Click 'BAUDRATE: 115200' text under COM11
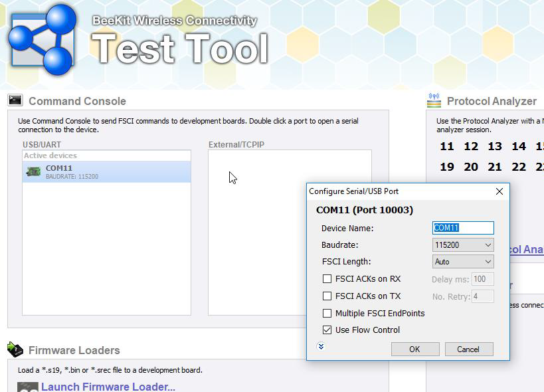544x392 pixels. (72, 177)
